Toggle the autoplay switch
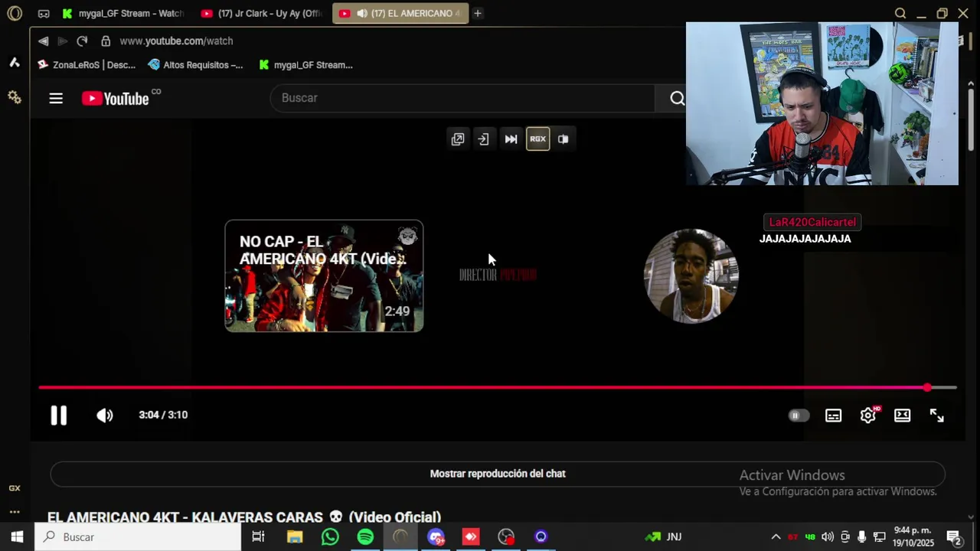 pos(799,416)
